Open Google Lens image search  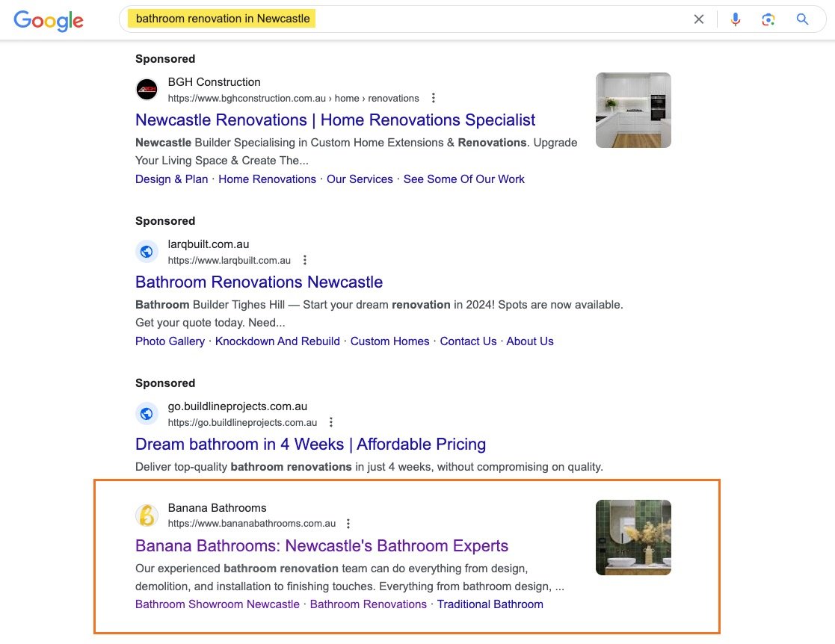768,19
